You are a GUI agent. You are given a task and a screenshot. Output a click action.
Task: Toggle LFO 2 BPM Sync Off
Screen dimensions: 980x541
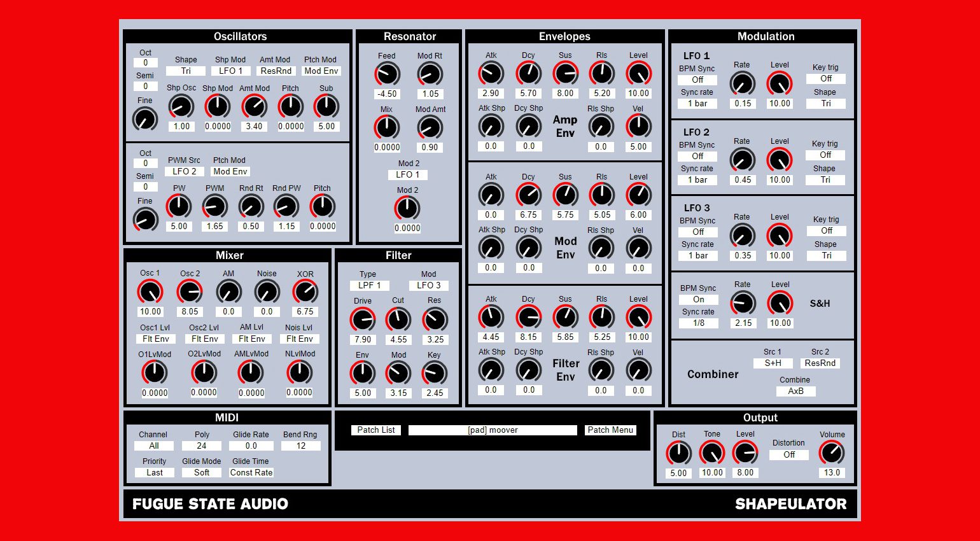tap(697, 156)
